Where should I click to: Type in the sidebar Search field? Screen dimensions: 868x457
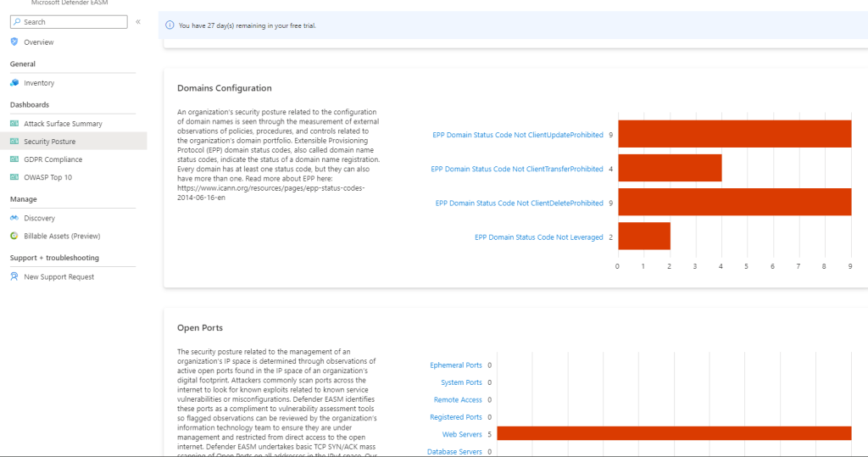click(x=72, y=22)
